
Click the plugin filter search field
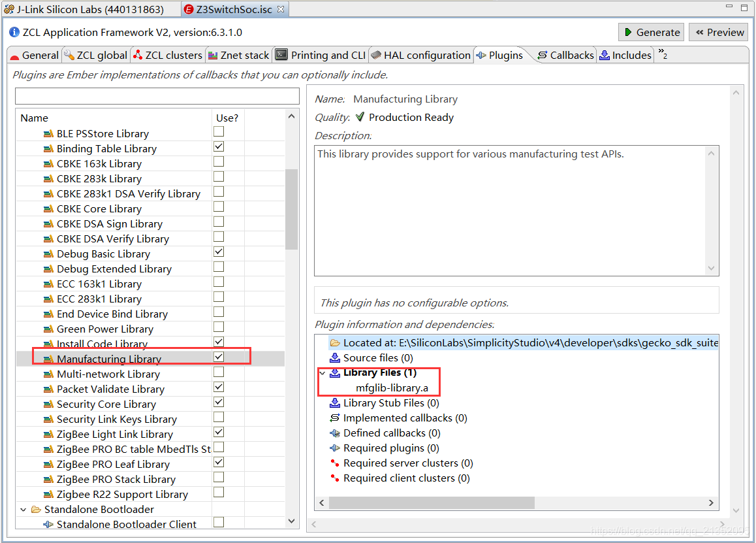click(157, 96)
